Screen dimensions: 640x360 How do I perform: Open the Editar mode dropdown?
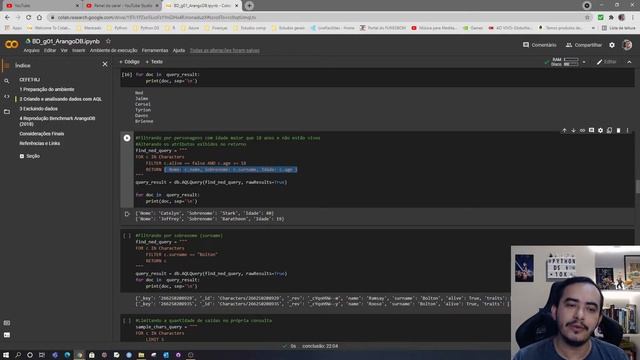[x=607, y=62]
